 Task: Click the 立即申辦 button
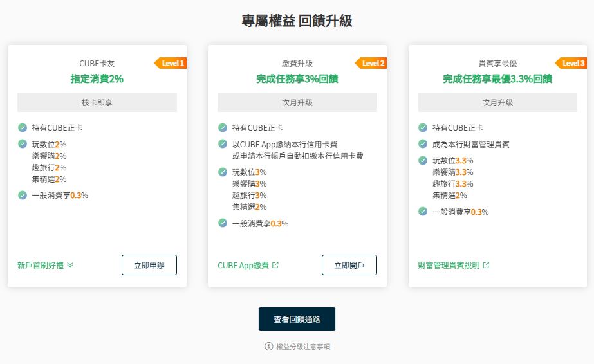pyautogui.click(x=149, y=265)
